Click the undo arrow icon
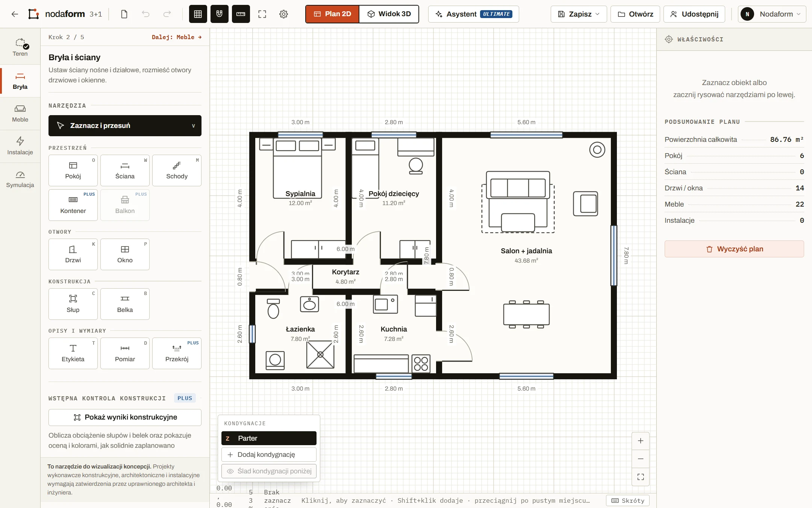 (x=145, y=14)
